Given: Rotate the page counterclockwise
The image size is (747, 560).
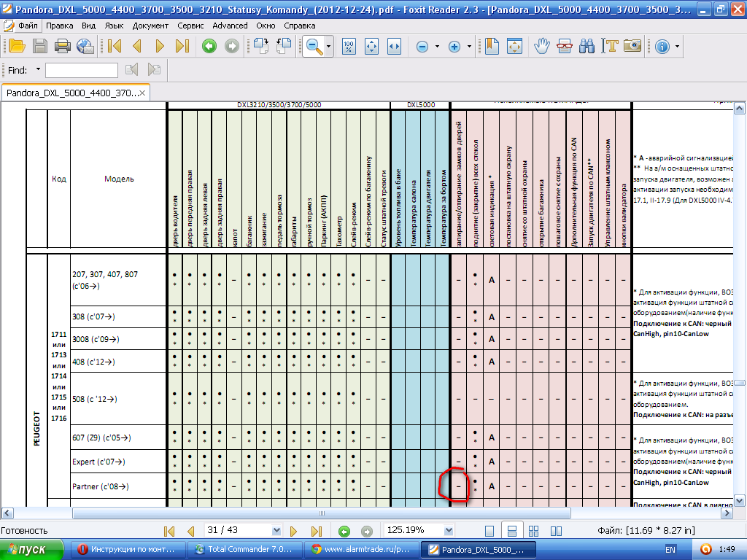Looking at the screenshot, I should pyautogui.click(x=284, y=46).
